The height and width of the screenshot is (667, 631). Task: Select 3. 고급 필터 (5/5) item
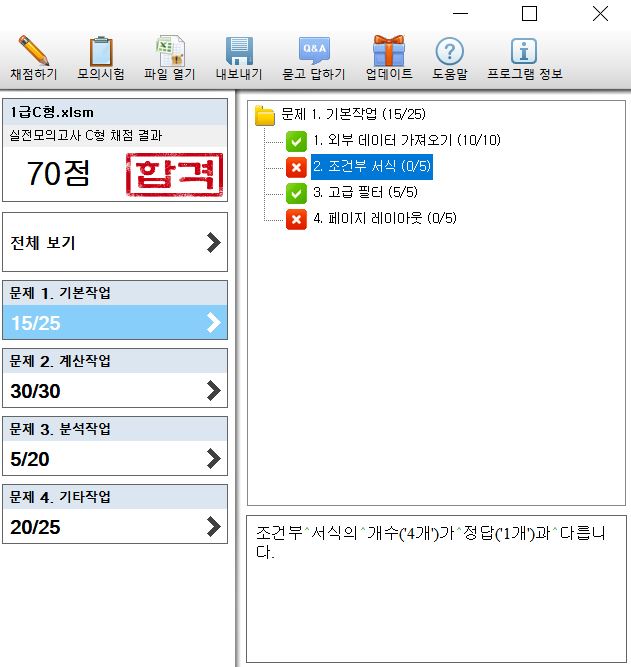[366, 192]
